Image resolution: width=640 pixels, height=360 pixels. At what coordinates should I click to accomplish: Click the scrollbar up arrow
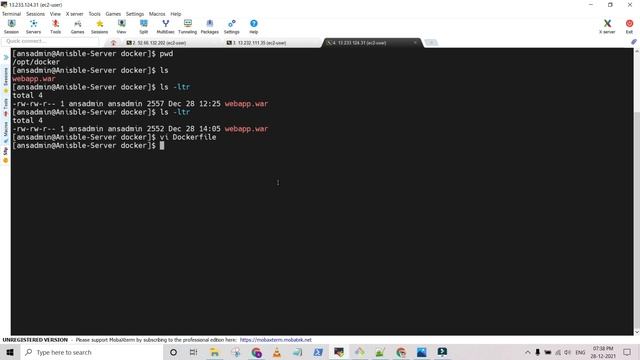pos(637,51)
